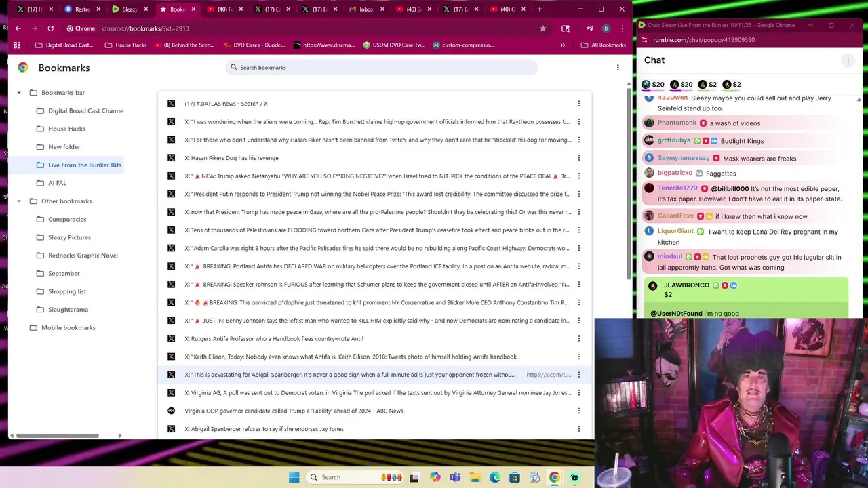Open the apps grid in bookmarks bar

click(17, 45)
